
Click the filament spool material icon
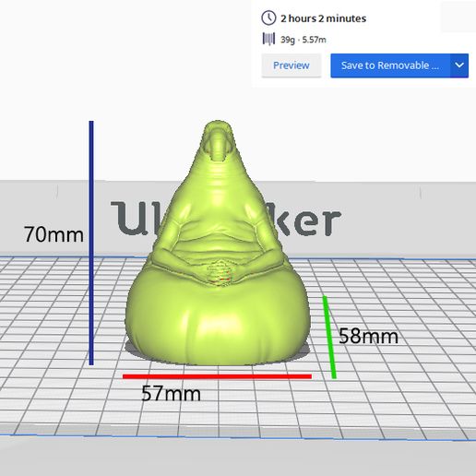pos(268,39)
